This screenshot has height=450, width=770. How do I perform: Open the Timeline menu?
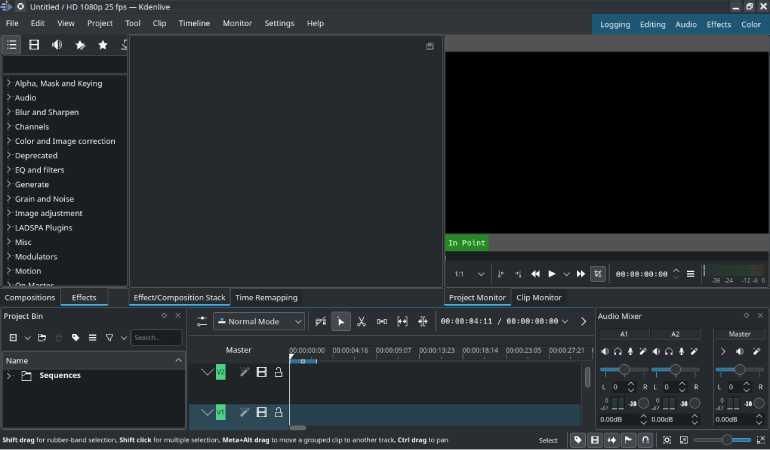pyautogui.click(x=194, y=23)
